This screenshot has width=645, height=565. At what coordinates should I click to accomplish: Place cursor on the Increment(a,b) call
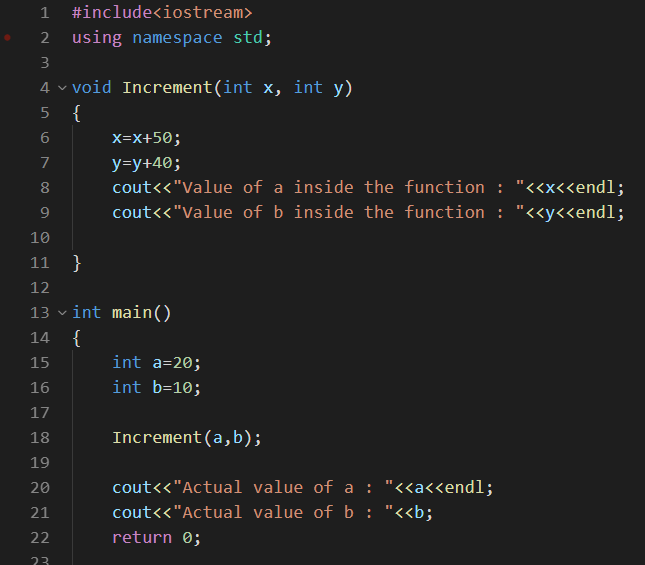point(187,438)
